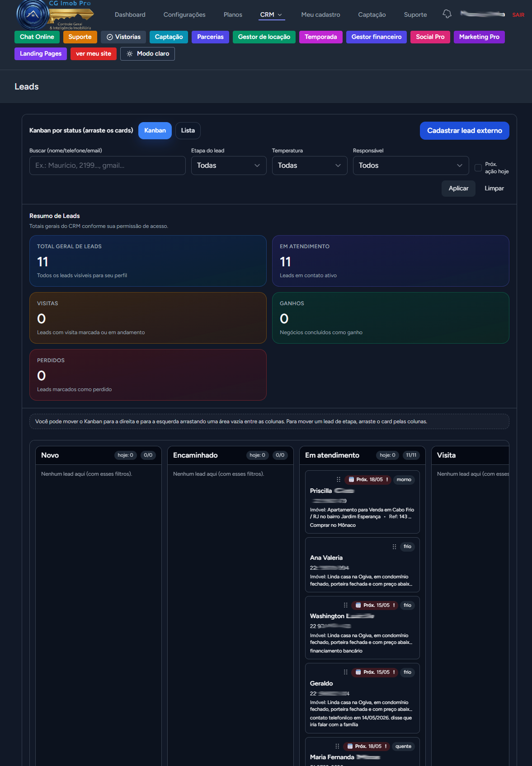Enable the Próx. ação hoje checkbox
The image size is (532, 766).
(x=478, y=168)
